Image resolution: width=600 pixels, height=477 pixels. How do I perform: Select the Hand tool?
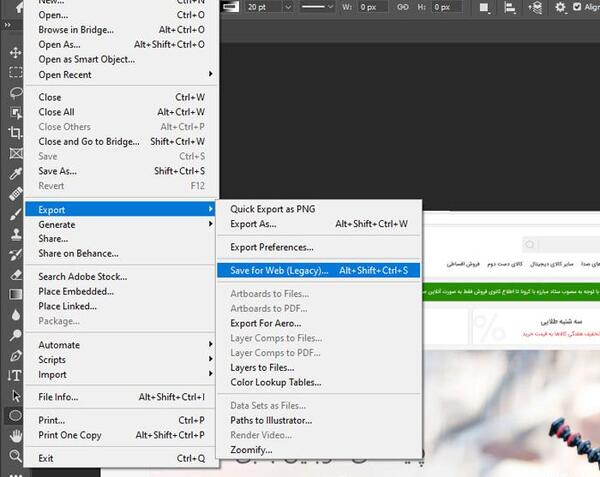pos(15,436)
